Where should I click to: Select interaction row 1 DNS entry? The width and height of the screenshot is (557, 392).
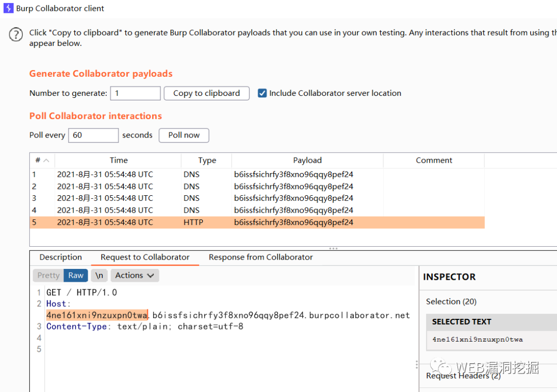(257, 175)
